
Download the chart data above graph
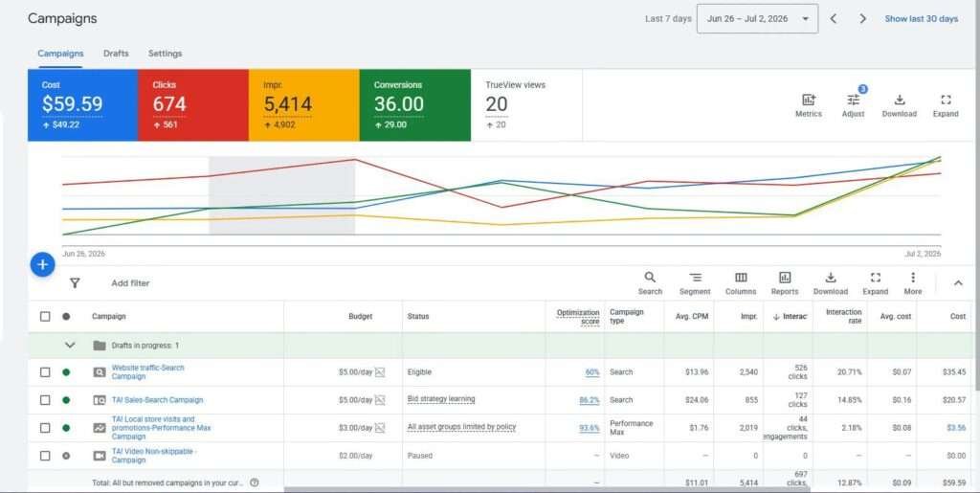[x=900, y=100]
